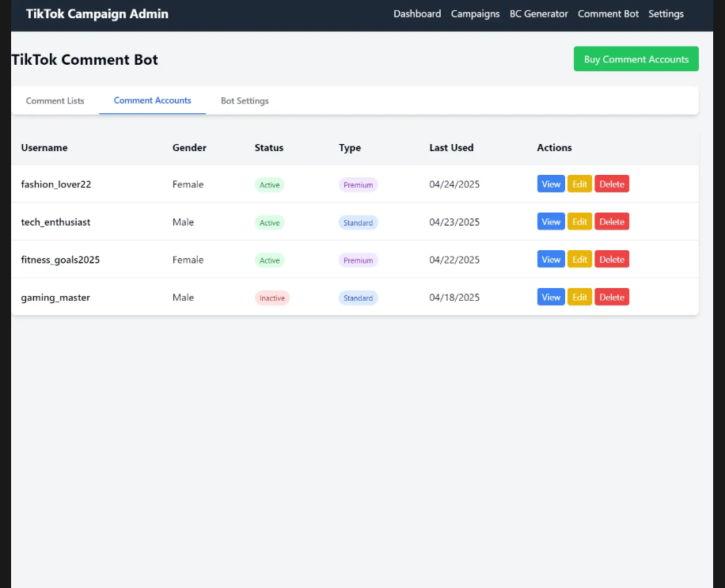The image size is (725, 588).
Task: Open the Bot Settings tab
Action: pos(245,101)
